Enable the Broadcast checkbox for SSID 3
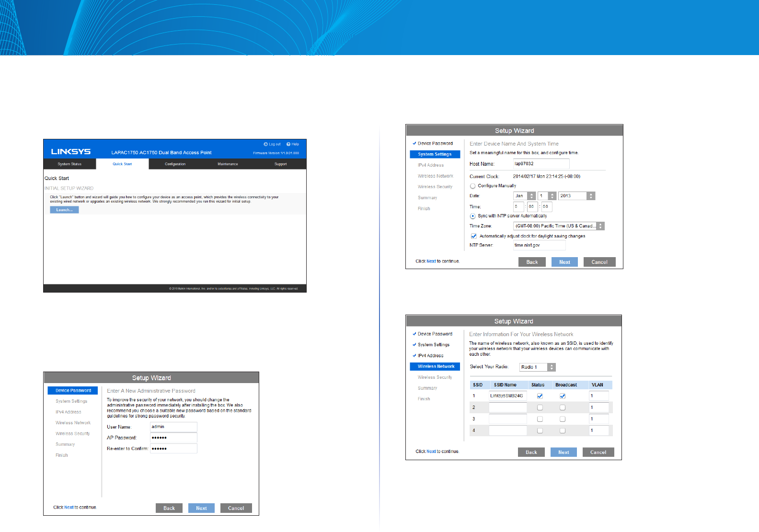The width and height of the screenshot is (759, 532). click(x=563, y=419)
